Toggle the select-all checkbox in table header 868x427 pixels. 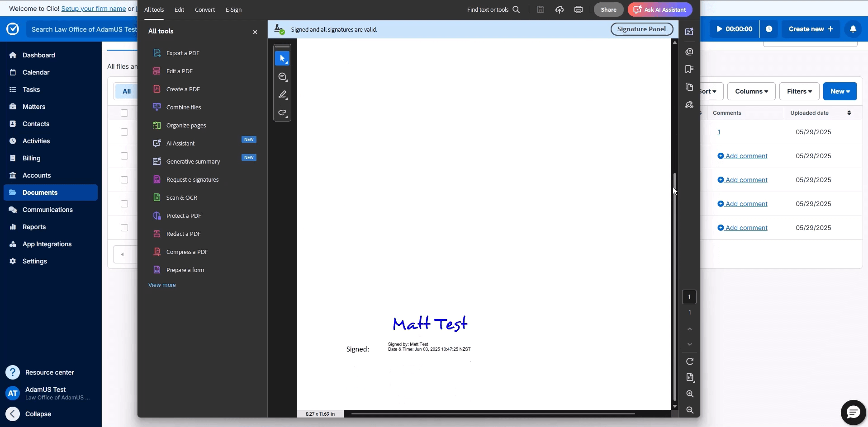124,113
